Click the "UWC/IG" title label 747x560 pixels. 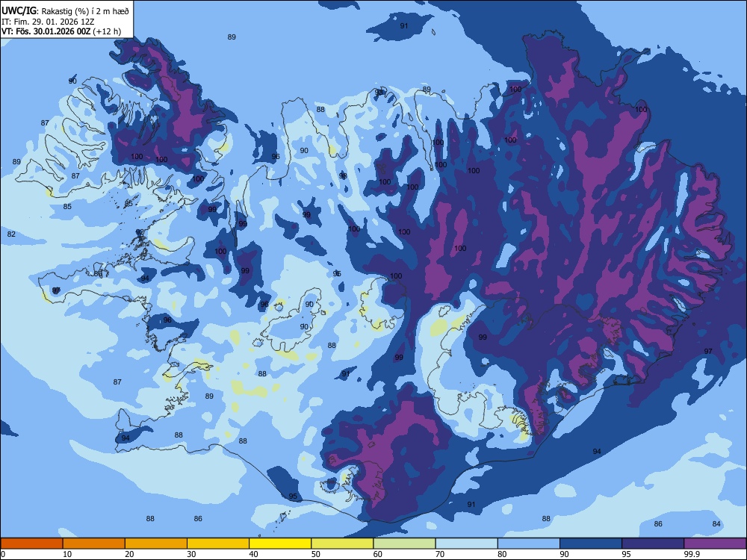[x=19, y=10]
